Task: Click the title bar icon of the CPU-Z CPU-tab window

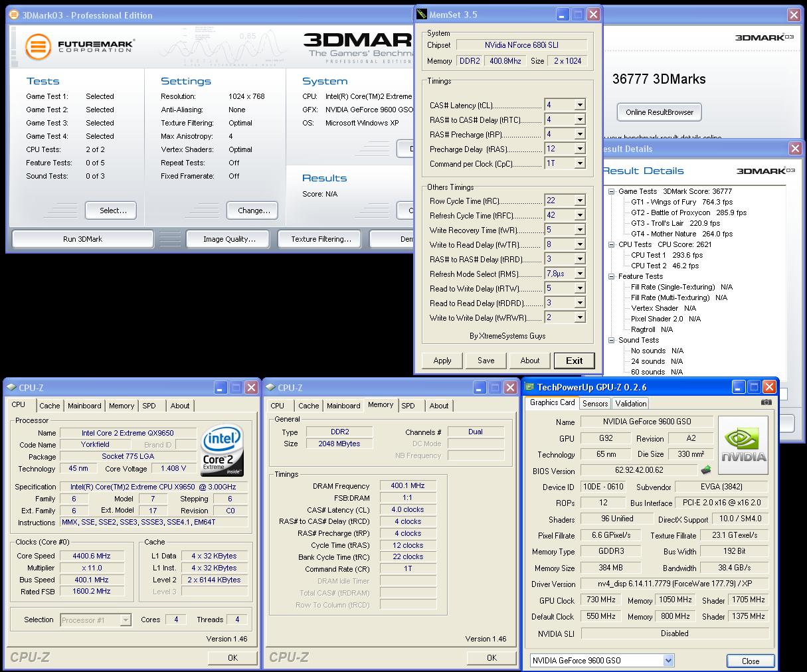Action: tap(11, 387)
